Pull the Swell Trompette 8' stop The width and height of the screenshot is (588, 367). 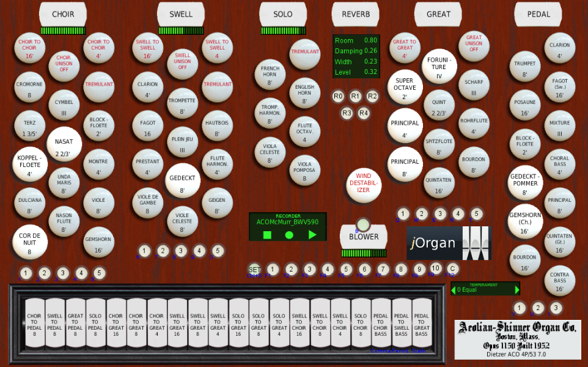[182, 104]
